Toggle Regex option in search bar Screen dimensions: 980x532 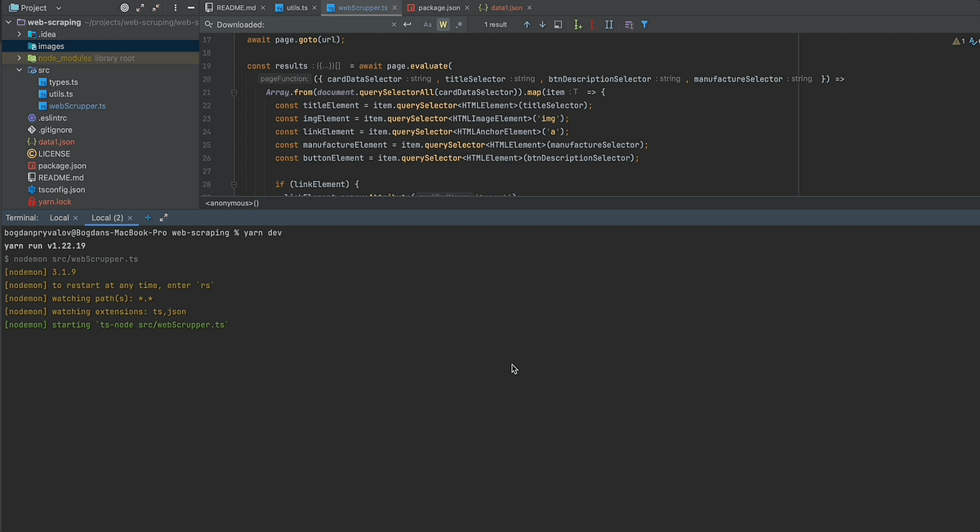pos(459,24)
